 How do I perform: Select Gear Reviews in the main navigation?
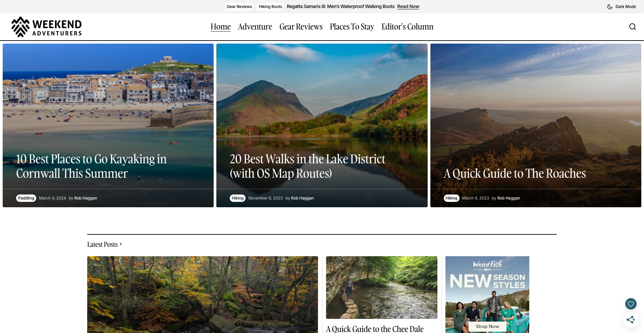pos(301,27)
